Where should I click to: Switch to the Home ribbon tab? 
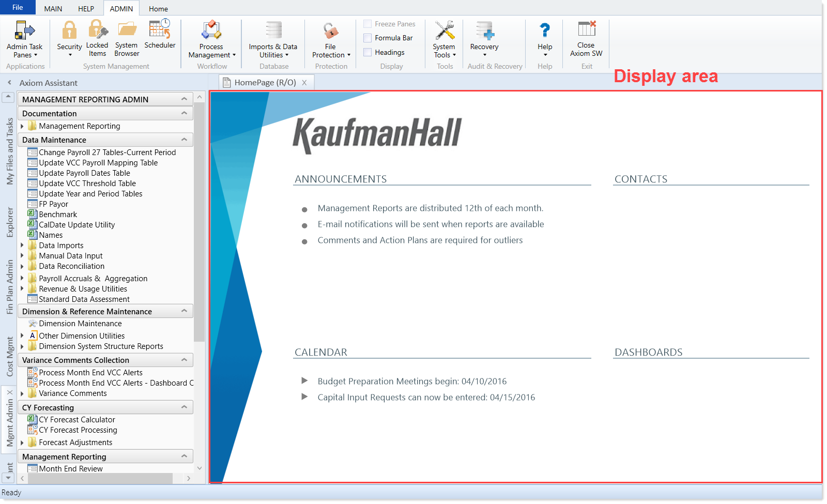click(x=158, y=9)
